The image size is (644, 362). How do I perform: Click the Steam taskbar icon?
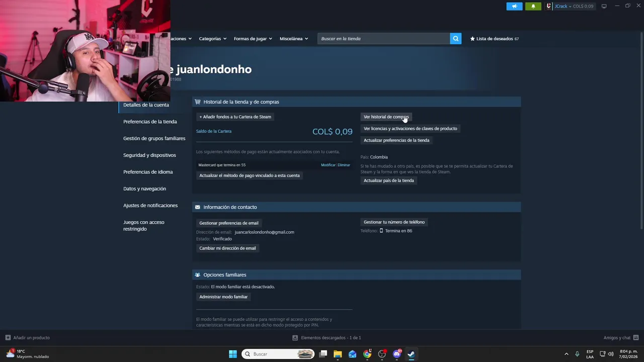click(411, 354)
